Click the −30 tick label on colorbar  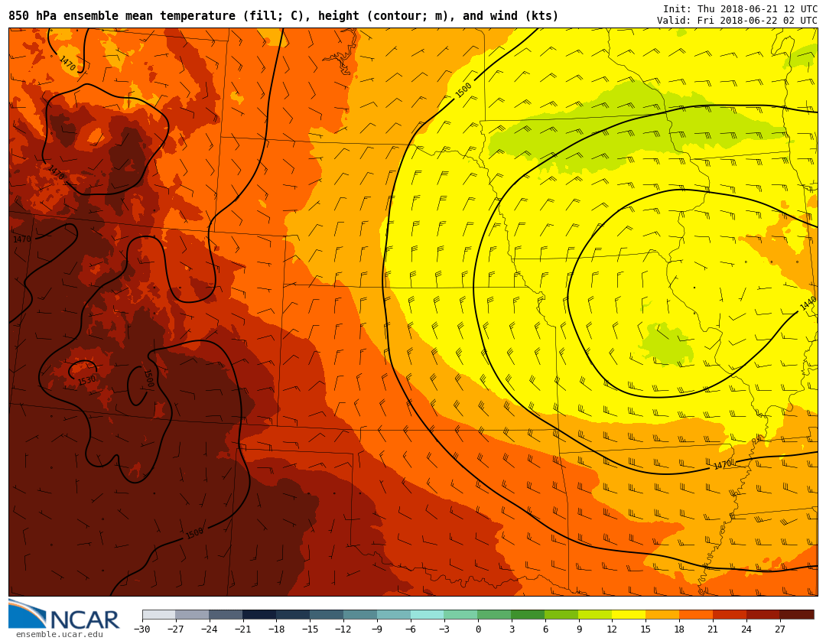coord(141,629)
